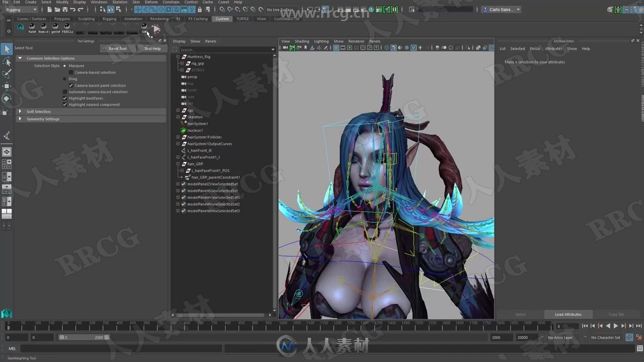Collapse Common Selection Options section

point(20,58)
